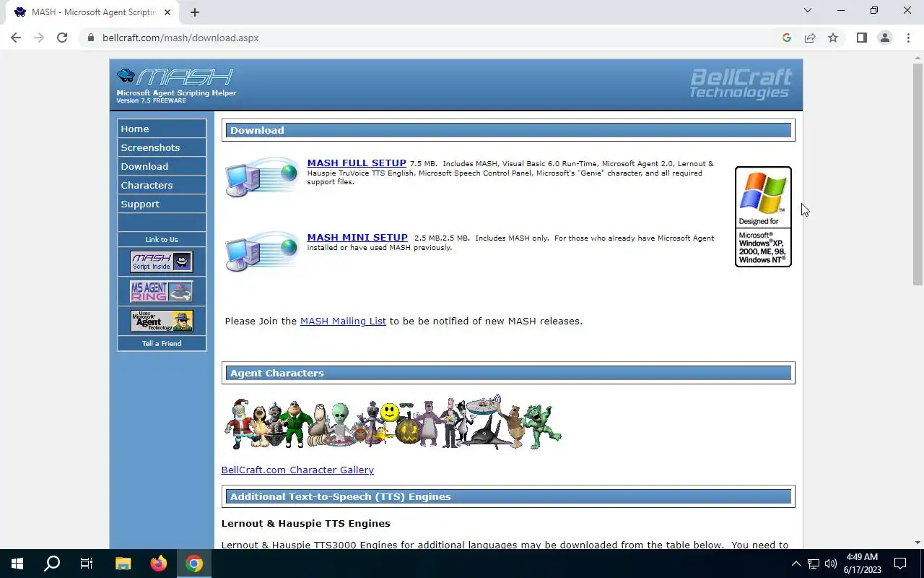Open File Explorer from the taskbar
This screenshot has height=578, width=924.
[x=123, y=564]
